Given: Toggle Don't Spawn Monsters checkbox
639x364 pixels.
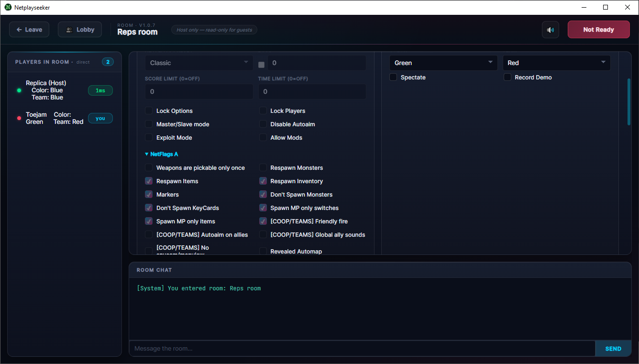Looking at the screenshot, I should point(263,194).
